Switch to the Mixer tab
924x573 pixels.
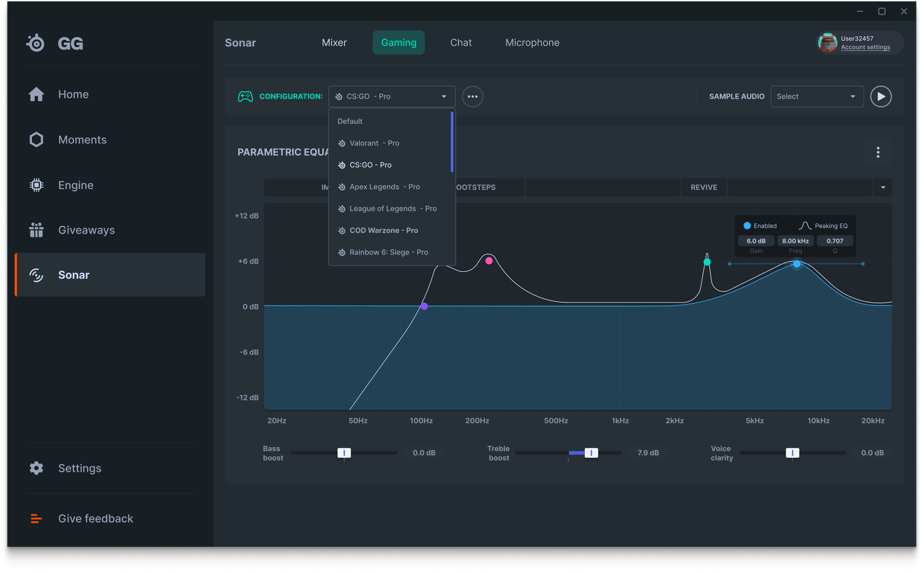334,42
